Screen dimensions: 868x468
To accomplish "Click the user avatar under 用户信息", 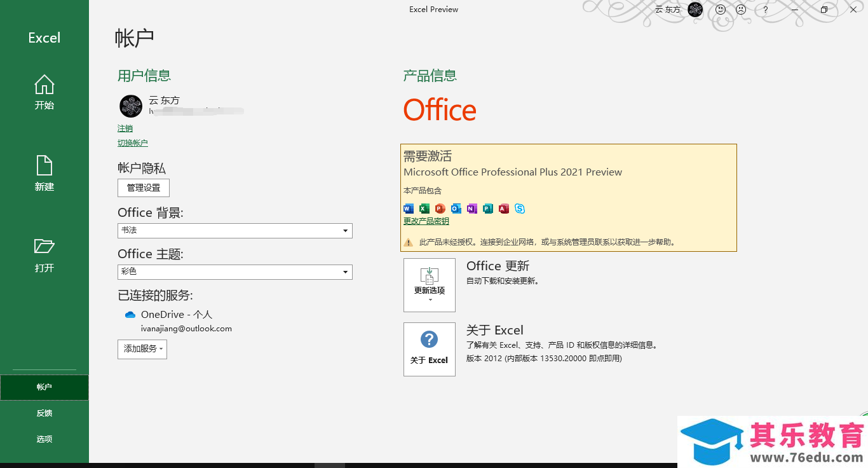I will pyautogui.click(x=131, y=106).
